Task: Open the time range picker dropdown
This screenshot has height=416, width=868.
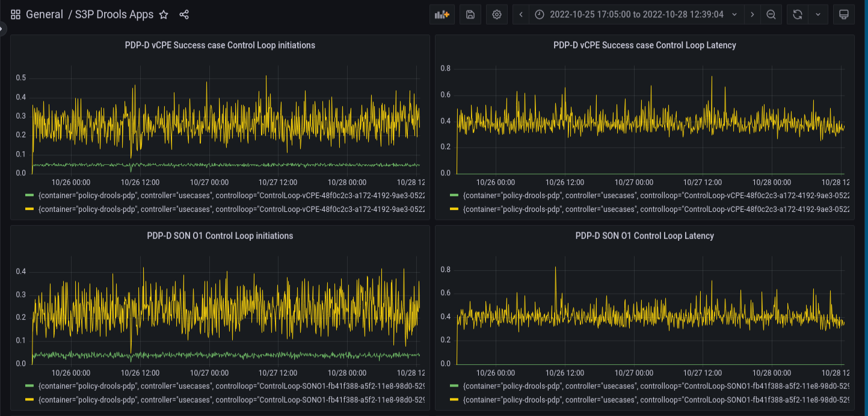Action: click(636, 14)
